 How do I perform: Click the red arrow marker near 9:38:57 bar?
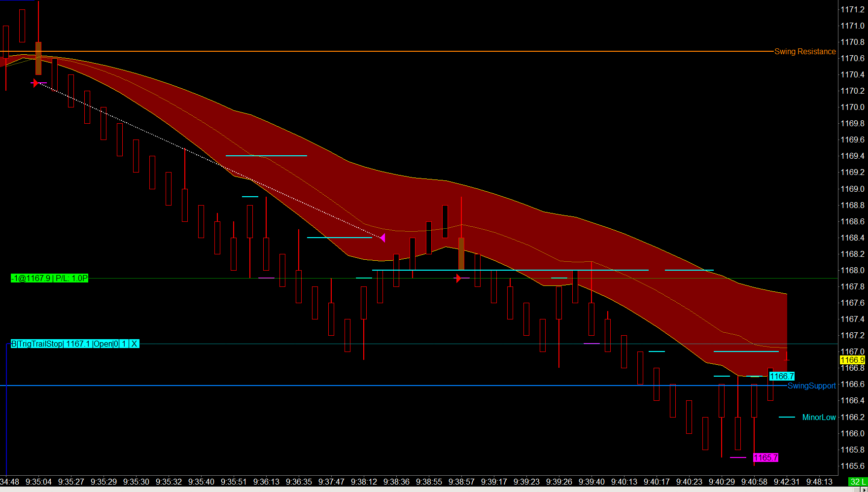[458, 279]
